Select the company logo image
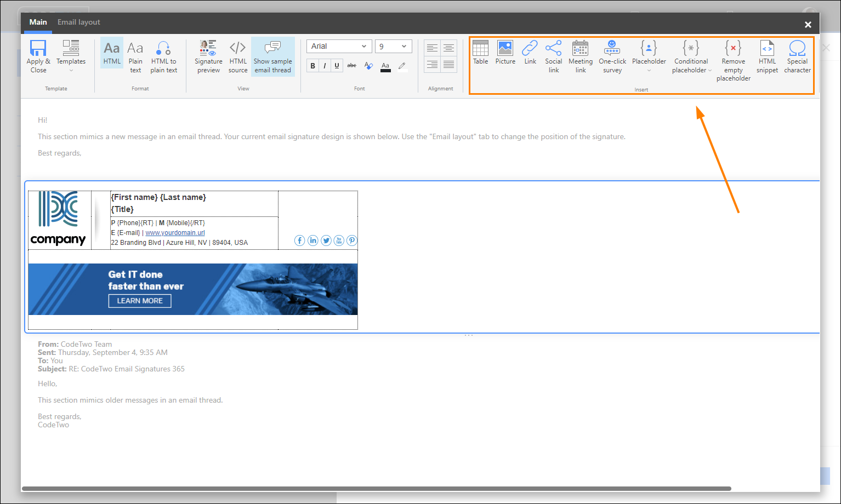Viewport: 841px width, 504px height. point(58,219)
